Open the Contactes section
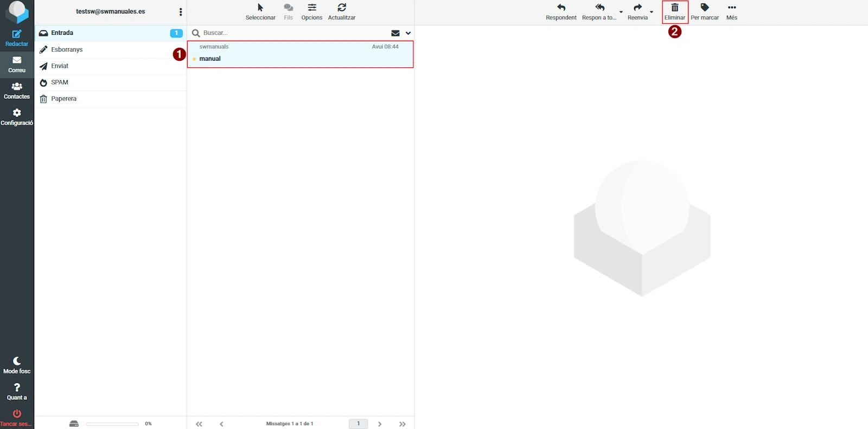 tap(17, 87)
